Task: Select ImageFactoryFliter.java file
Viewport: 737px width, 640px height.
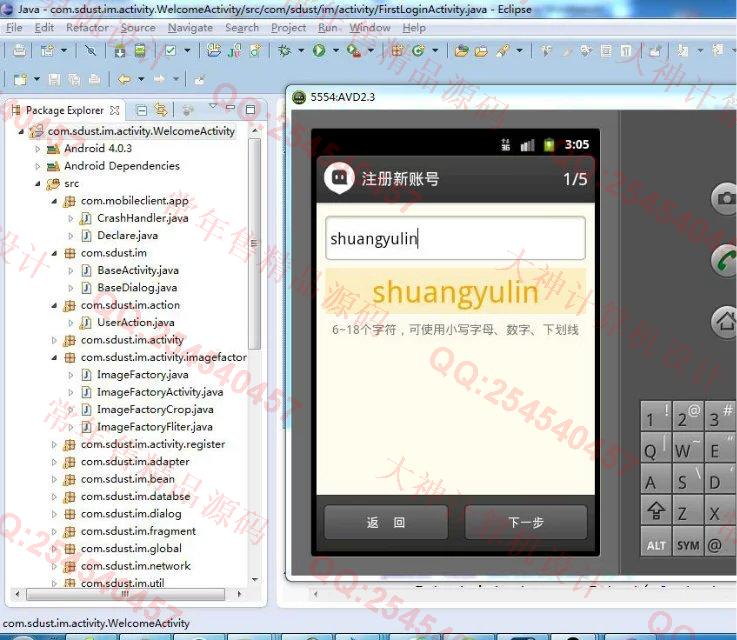Action: (x=155, y=427)
